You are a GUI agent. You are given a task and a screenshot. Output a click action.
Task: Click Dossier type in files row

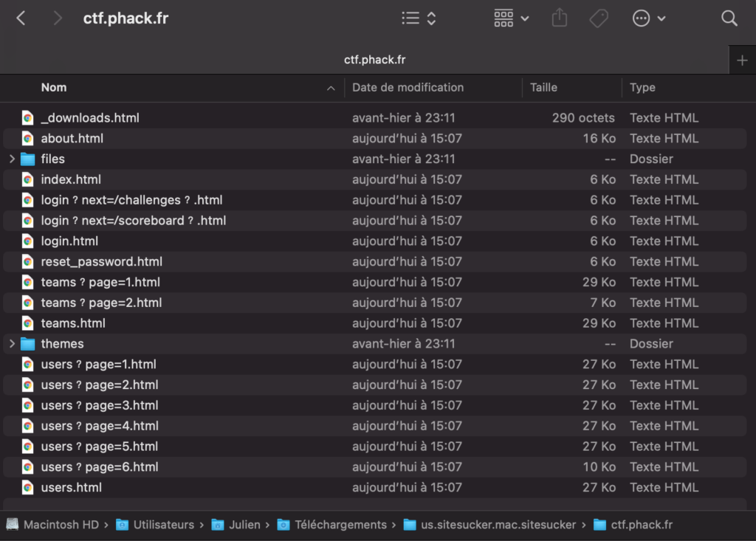651,159
